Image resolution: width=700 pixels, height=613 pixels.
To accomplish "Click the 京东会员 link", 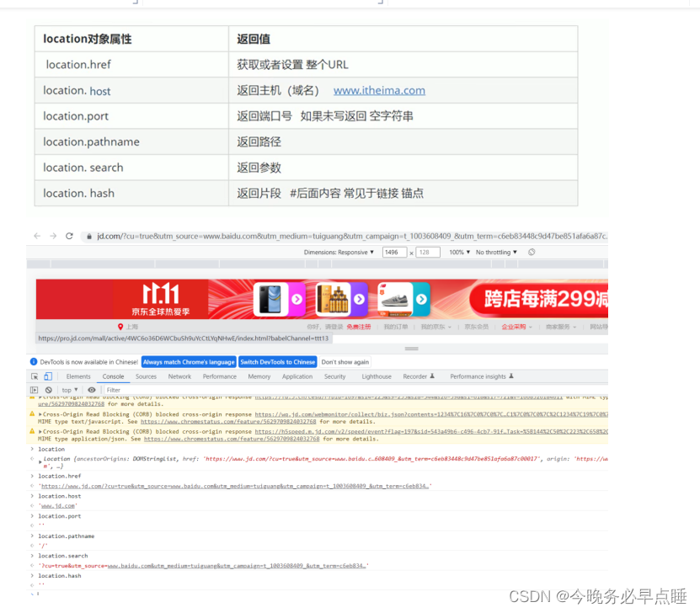I will (476, 327).
